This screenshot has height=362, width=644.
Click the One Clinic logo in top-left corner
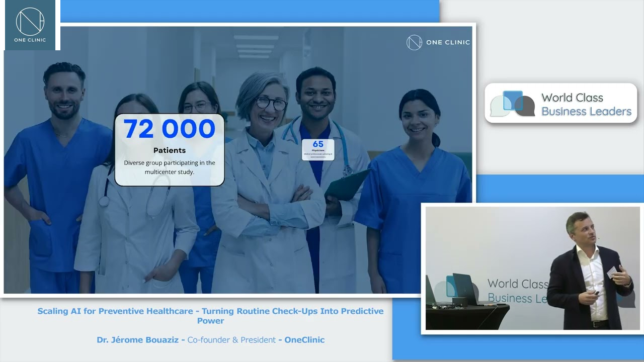(x=30, y=25)
